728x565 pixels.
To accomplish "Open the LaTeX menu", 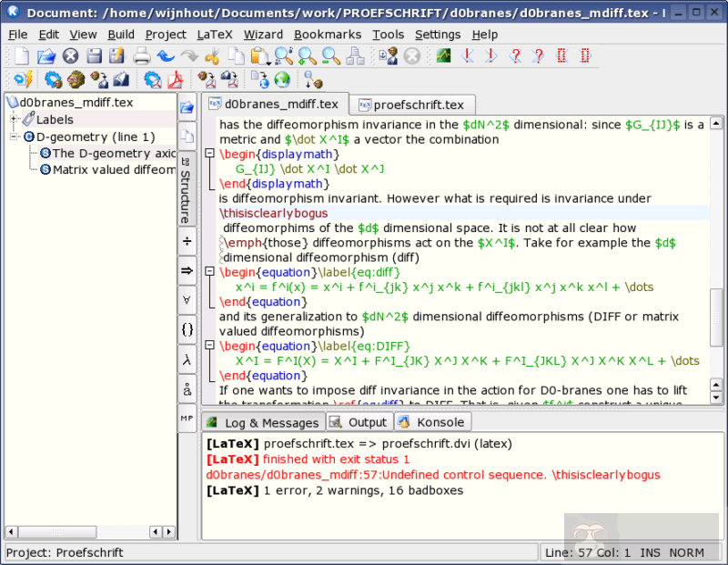I will pyautogui.click(x=217, y=34).
